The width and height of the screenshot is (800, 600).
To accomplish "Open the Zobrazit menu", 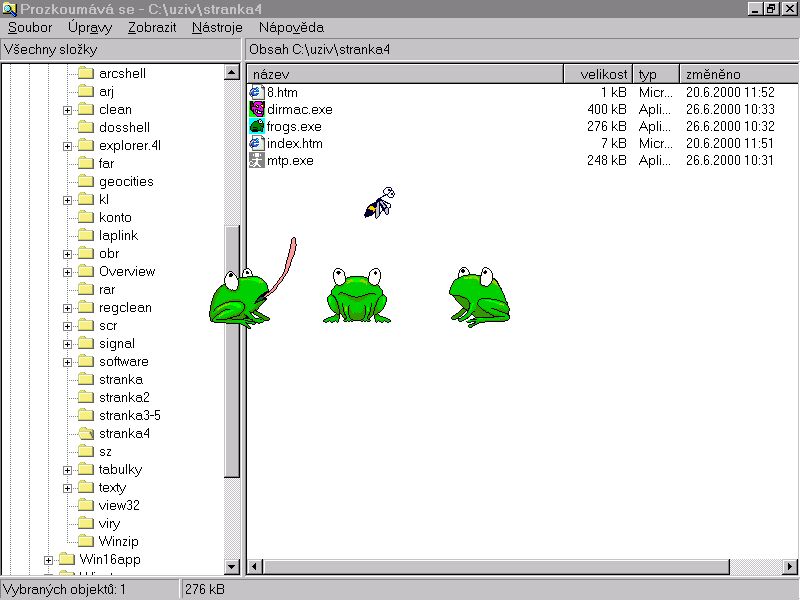I will pos(151,28).
